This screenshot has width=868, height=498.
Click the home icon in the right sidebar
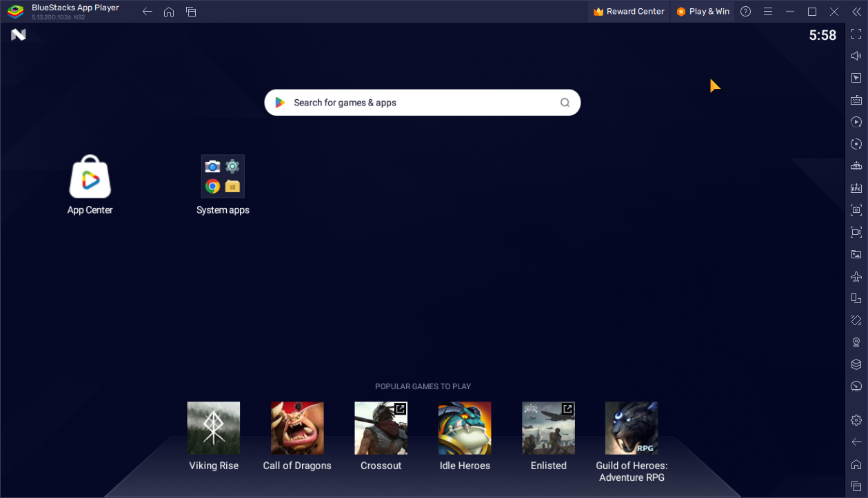point(856,464)
